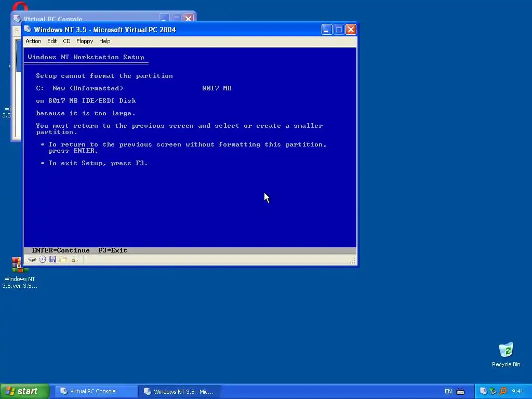Click the floppy disk status icon
532x399 pixels.
tap(52, 260)
